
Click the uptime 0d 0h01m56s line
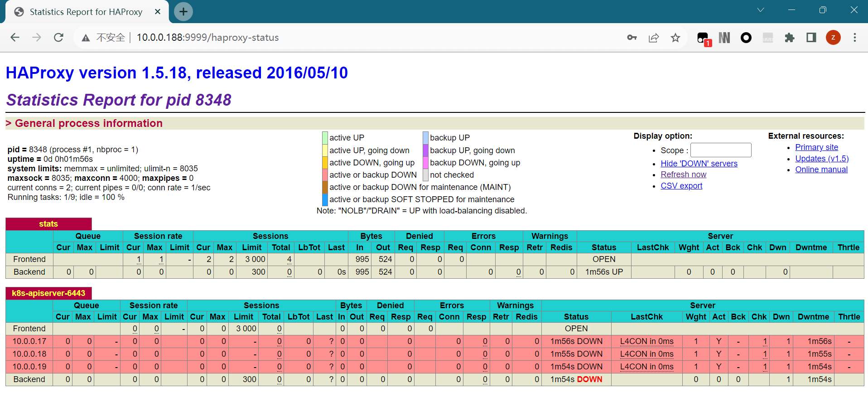point(50,159)
